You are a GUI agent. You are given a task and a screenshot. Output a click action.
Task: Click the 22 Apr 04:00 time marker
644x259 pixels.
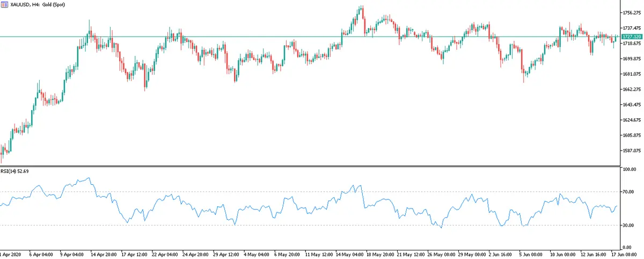[165, 253]
